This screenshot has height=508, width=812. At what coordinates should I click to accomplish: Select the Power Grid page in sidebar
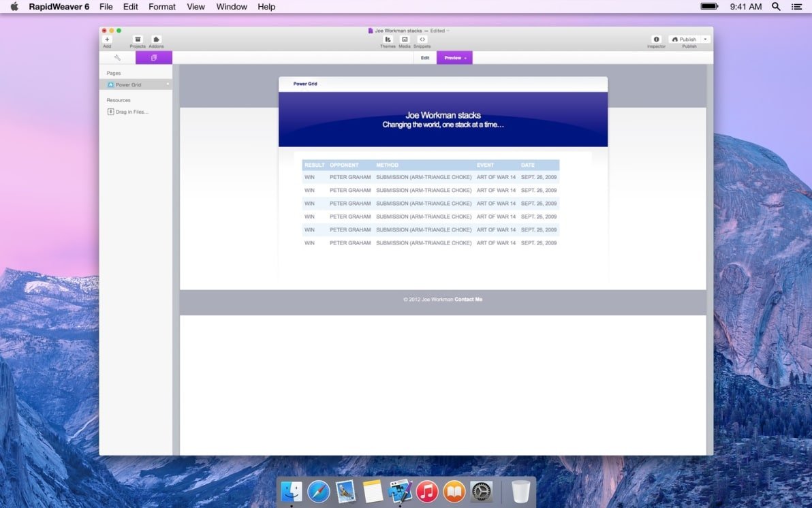(136, 84)
